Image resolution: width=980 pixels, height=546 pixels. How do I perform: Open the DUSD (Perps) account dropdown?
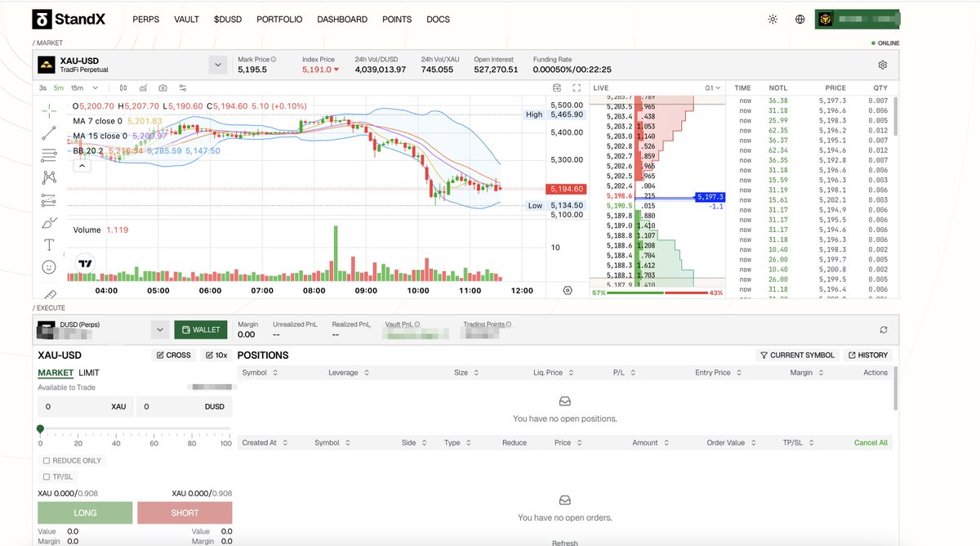pyautogui.click(x=159, y=329)
